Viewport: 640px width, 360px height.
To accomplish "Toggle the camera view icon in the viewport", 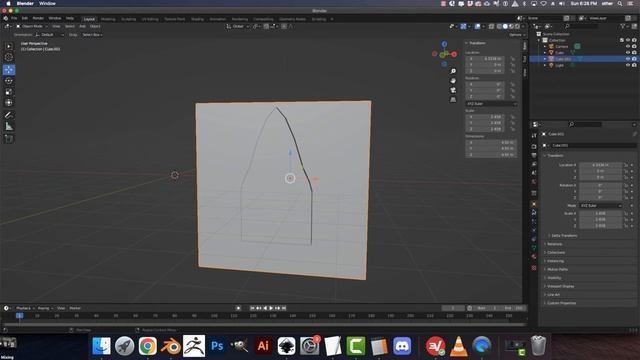I will (453, 90).
